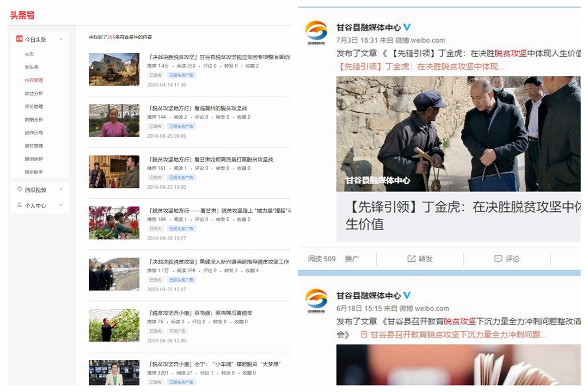Click the 推广 link beside 阅读 509
Screen dimensions: 588x392
[x=352, y=259]
